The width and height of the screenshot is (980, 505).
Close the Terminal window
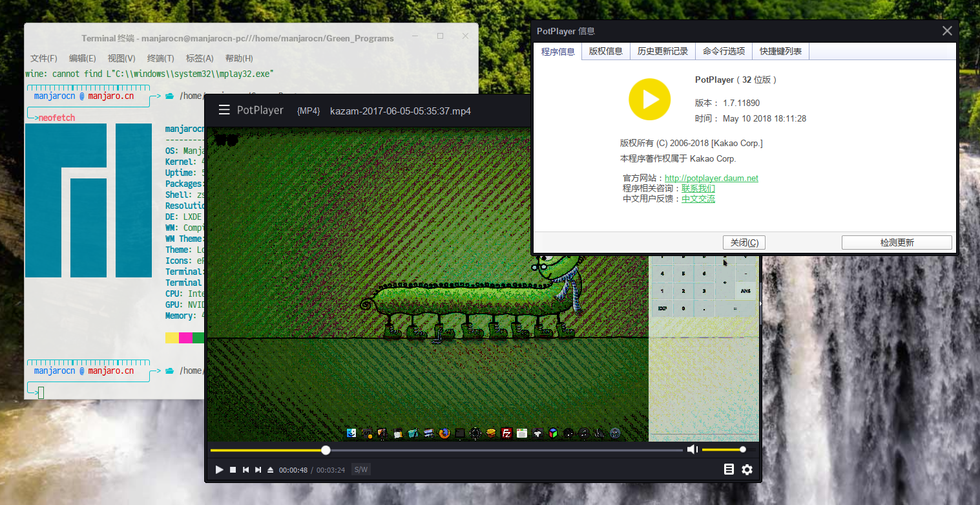click(x=465, y=37)
